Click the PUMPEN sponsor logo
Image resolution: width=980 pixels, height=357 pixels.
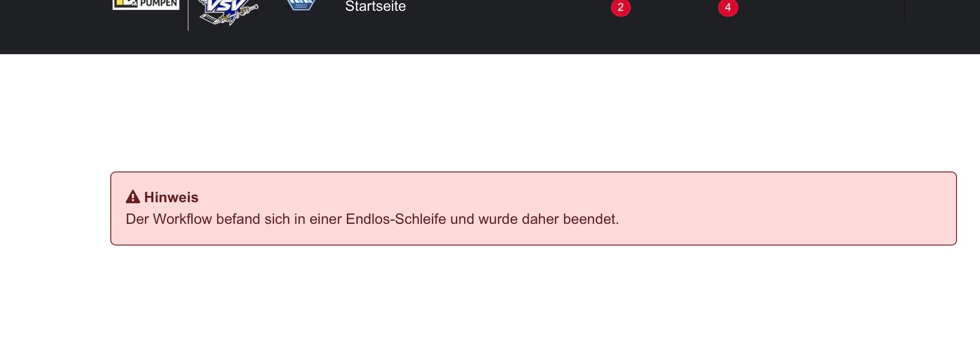tap(146, 4)
